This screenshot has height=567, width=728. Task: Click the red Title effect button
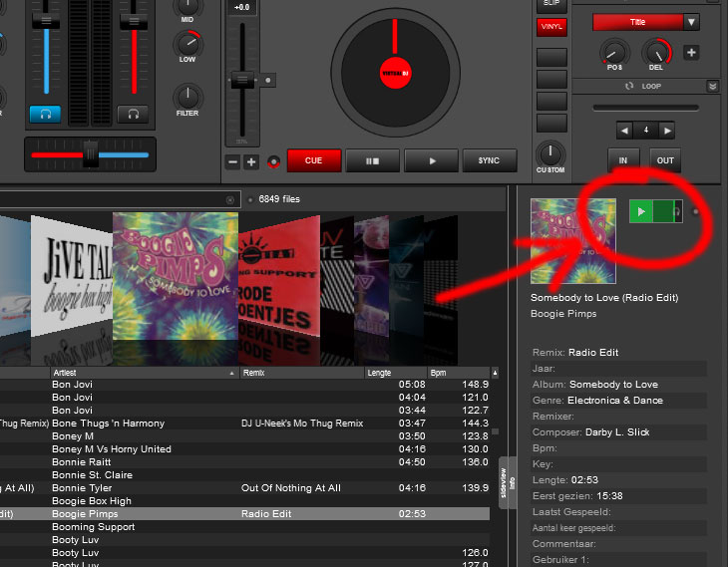click(x=638, y=22)
